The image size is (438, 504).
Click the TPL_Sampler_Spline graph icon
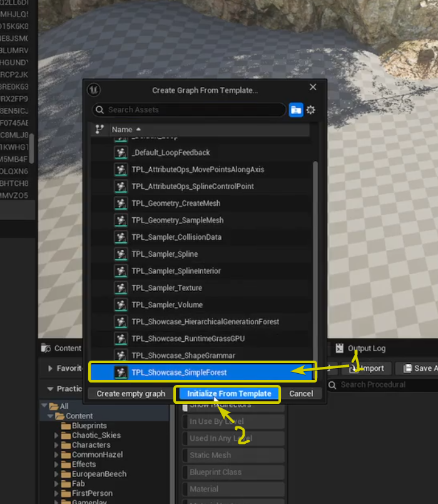click(121, 254)
